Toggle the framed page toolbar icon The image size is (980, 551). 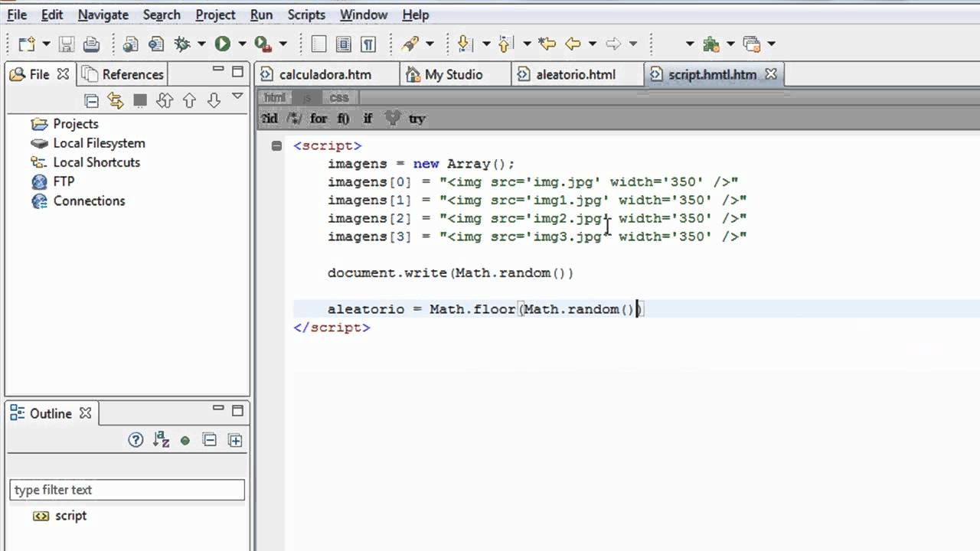click(343, 44)
